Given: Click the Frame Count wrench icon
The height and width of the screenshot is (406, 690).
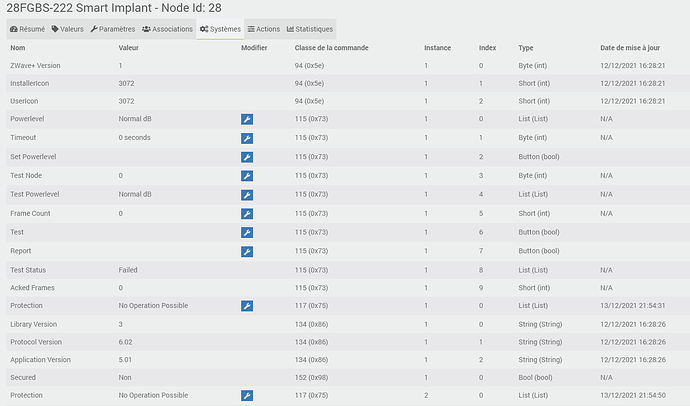Looking at the screenshot, I should pyautogui.click(x=247, y=214).
